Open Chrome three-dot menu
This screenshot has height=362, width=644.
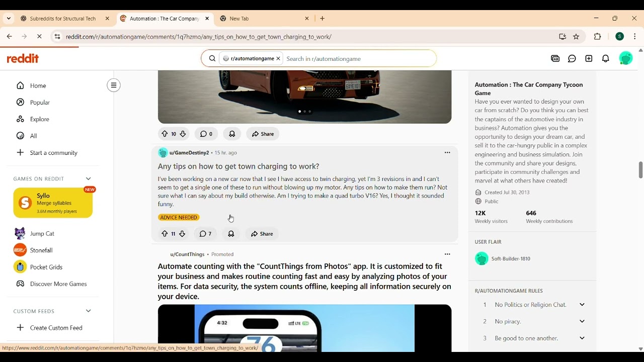tap(635, 37)
